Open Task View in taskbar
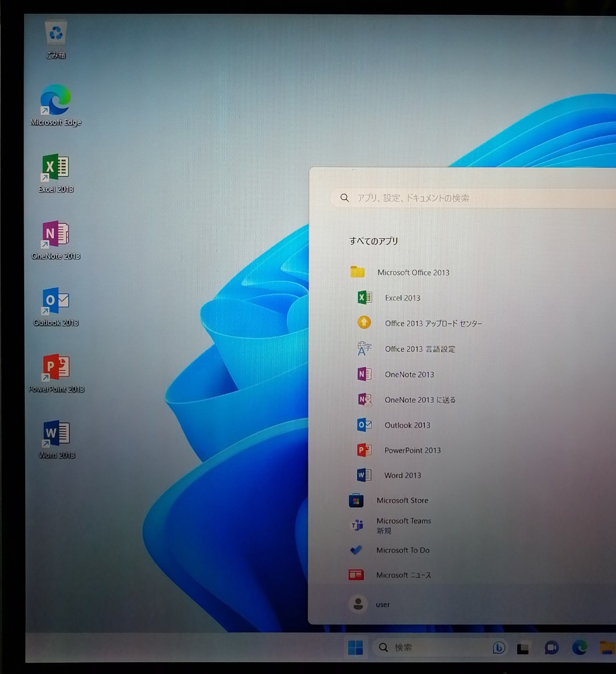The width and height of the screenshot is (616, 674). [523, 648]
